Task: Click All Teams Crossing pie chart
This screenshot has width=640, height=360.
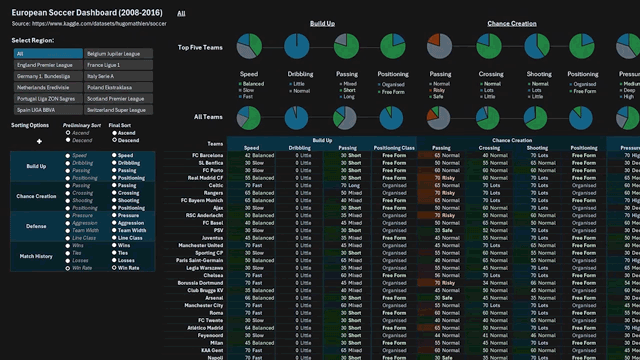Action: click(x=487, y=118)
